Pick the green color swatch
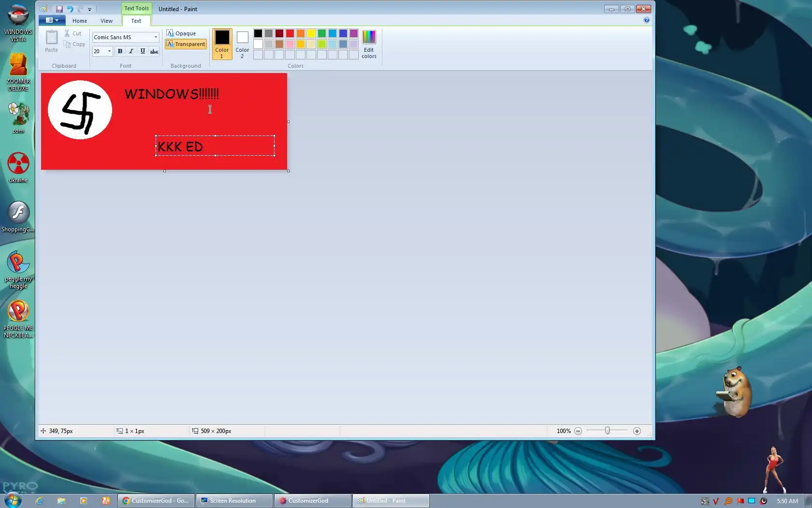The height and width of the screenshot is (508, 812). 322,33
